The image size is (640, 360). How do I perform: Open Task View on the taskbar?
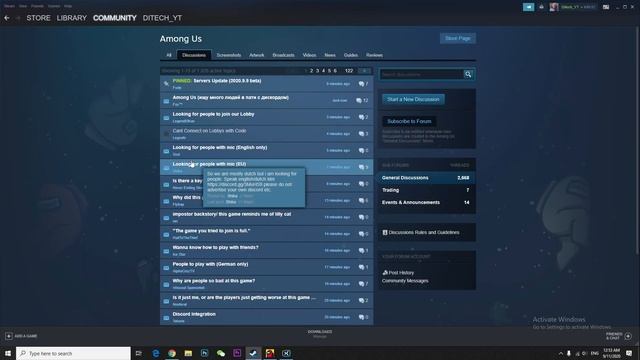click(138, 353)
